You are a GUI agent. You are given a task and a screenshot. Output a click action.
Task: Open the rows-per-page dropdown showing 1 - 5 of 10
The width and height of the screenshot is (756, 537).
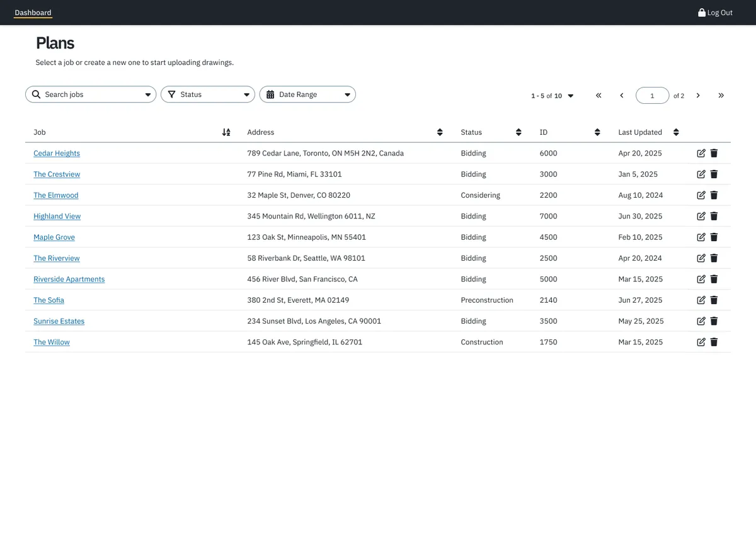pyautogui.click(x=553, y=96)
